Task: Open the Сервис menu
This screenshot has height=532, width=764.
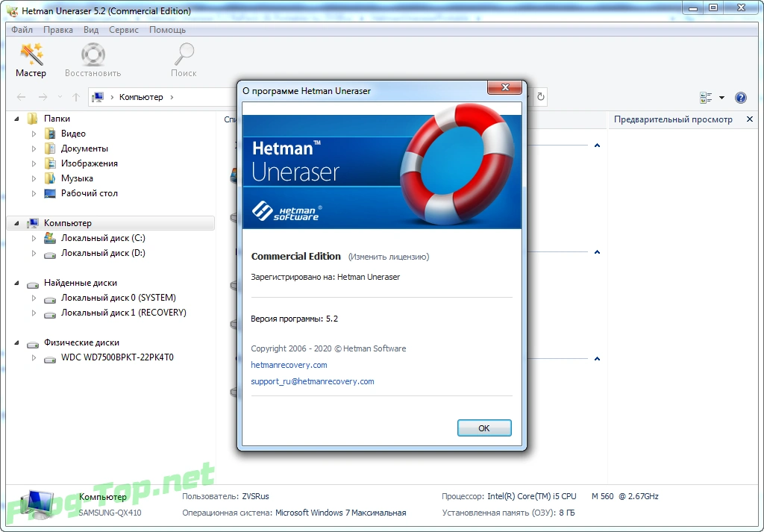Action: [124, 30]
